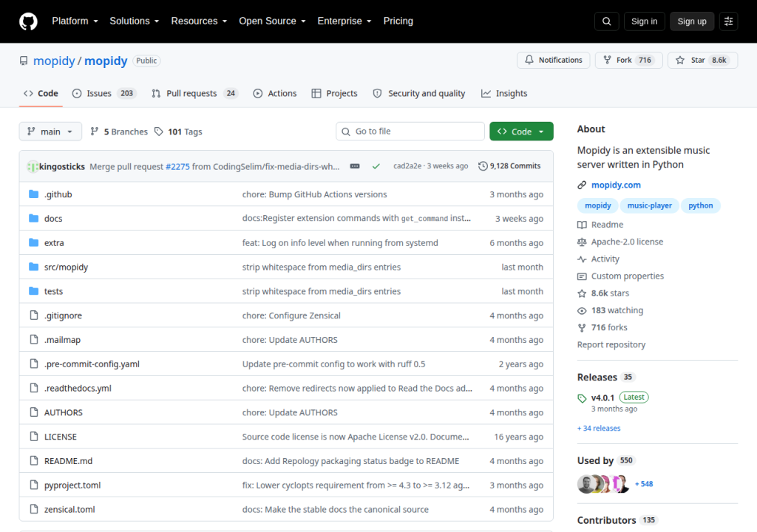Click the Sign up button

coord(692,21)
